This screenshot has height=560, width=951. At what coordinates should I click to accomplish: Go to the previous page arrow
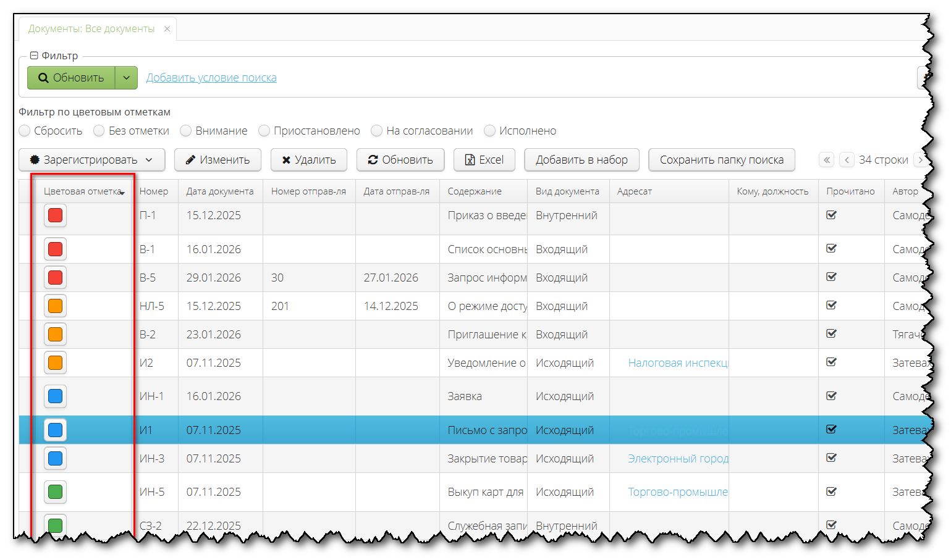[x=847, y=160]
